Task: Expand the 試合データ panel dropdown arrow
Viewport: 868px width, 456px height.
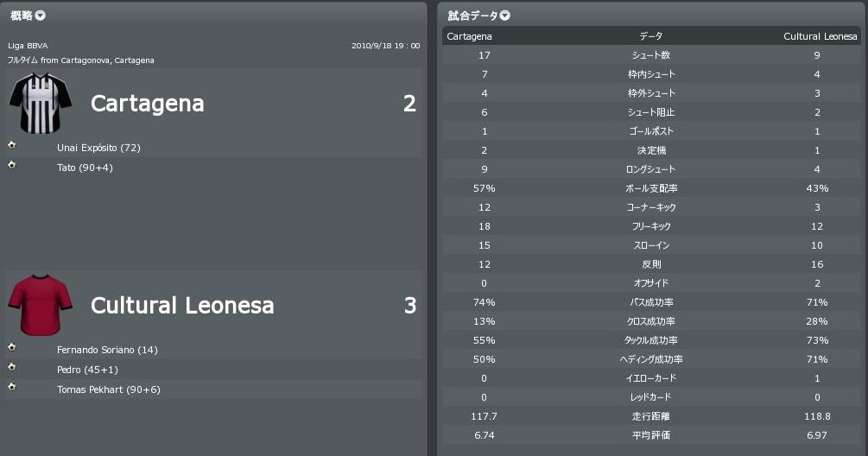Action: pyautogui.click(x=505, y=16)
